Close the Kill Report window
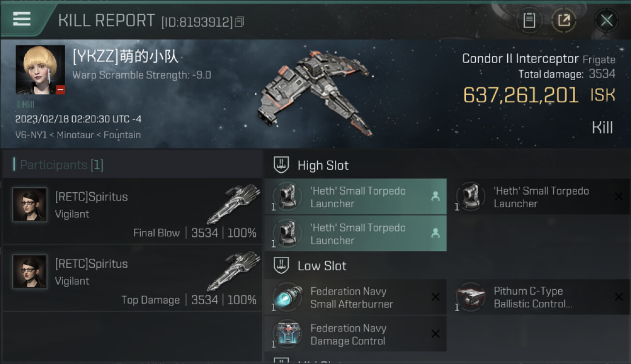 [606, 20]
